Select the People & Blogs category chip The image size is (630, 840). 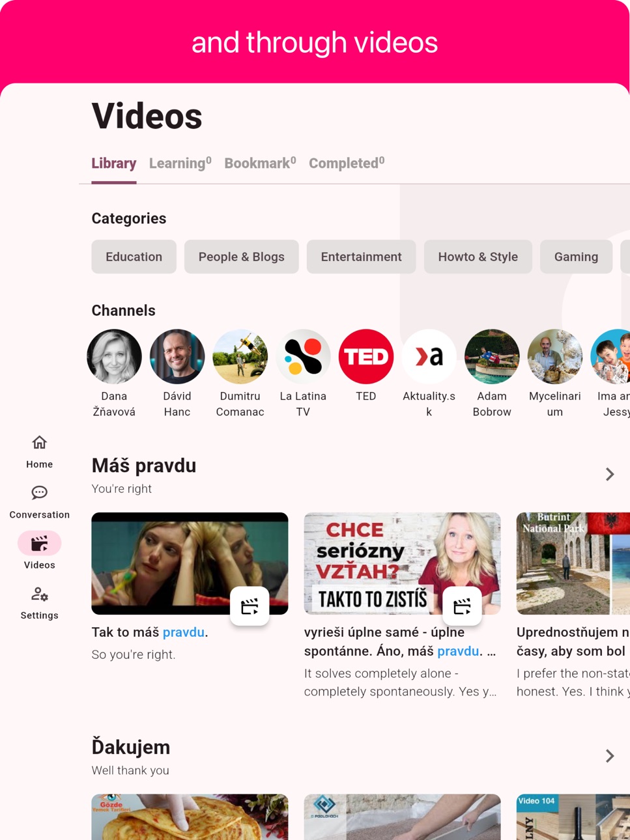click(242, 257)
